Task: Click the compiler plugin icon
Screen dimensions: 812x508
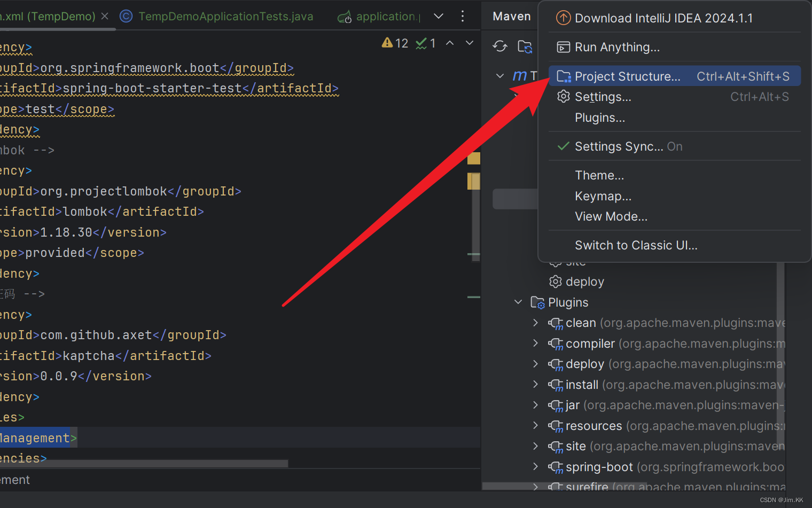Action: click(x=556, y=343)
